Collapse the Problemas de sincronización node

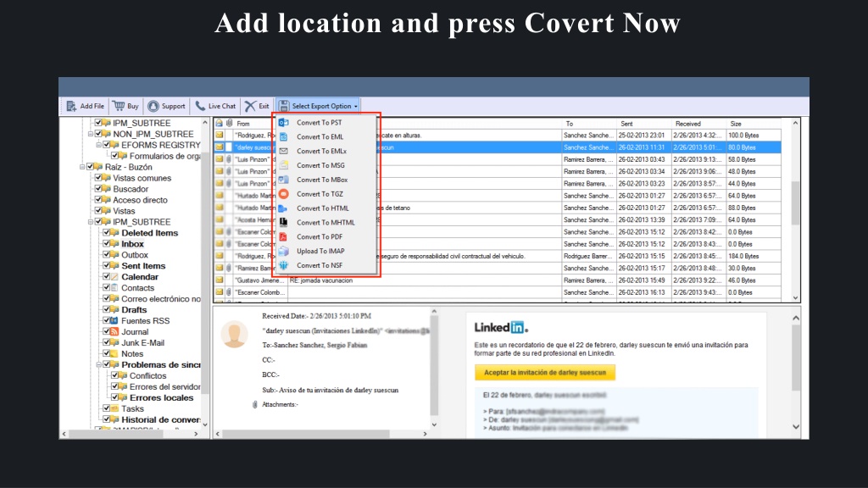click(x=98, y=364)
